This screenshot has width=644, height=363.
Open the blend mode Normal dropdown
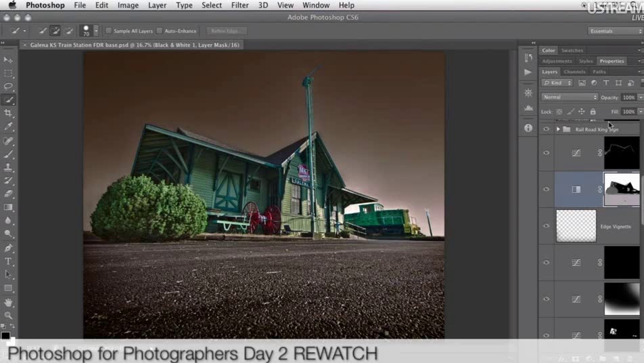pos(570,98)
